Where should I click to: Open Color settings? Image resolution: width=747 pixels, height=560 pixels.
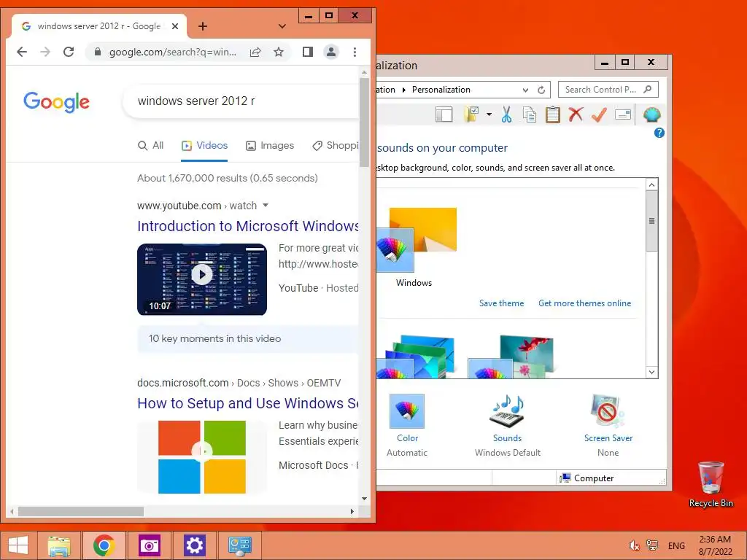407,425
